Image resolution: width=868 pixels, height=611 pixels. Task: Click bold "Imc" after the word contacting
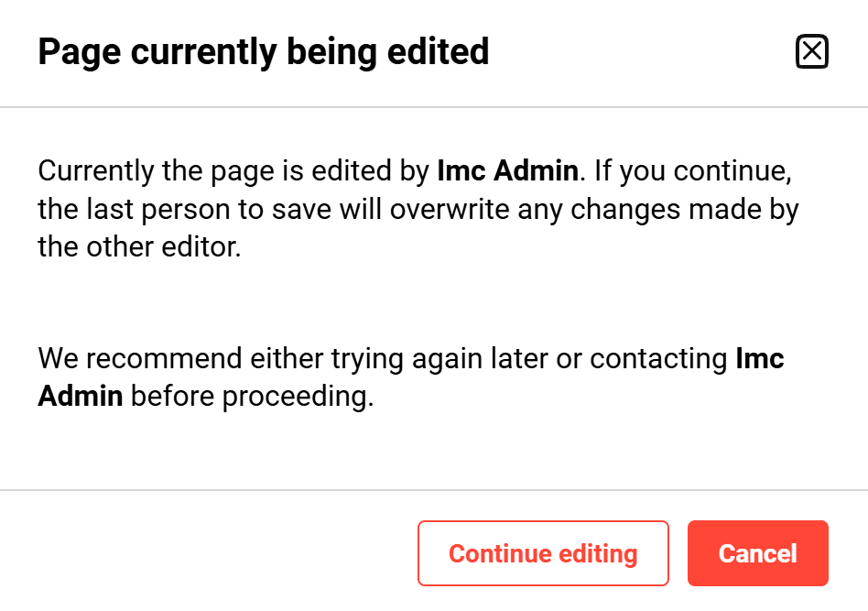760,359
